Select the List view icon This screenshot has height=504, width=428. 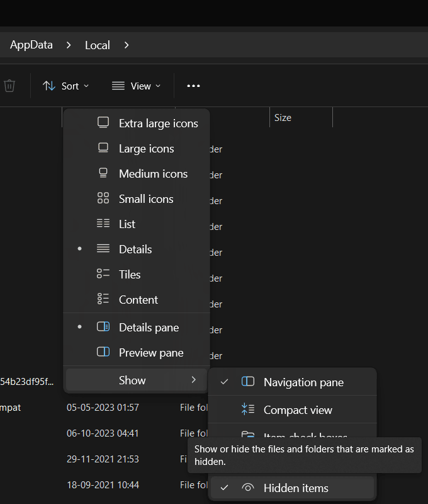point(103,223)
